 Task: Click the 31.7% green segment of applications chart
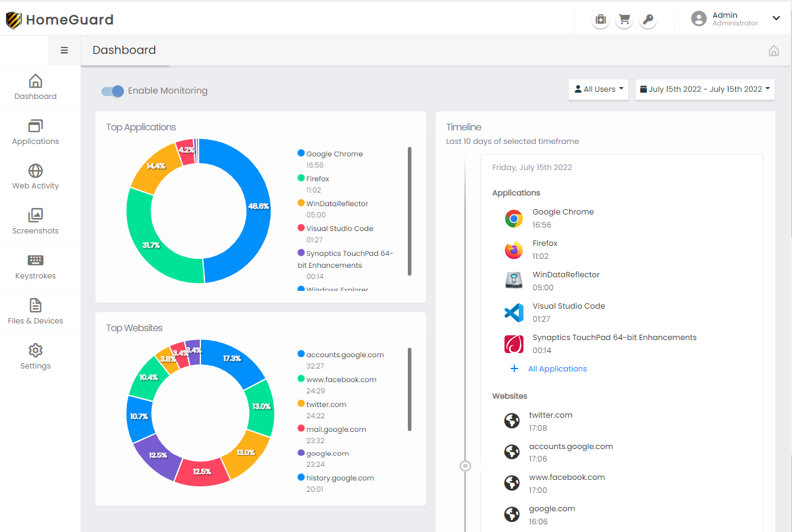coord(151,245)
